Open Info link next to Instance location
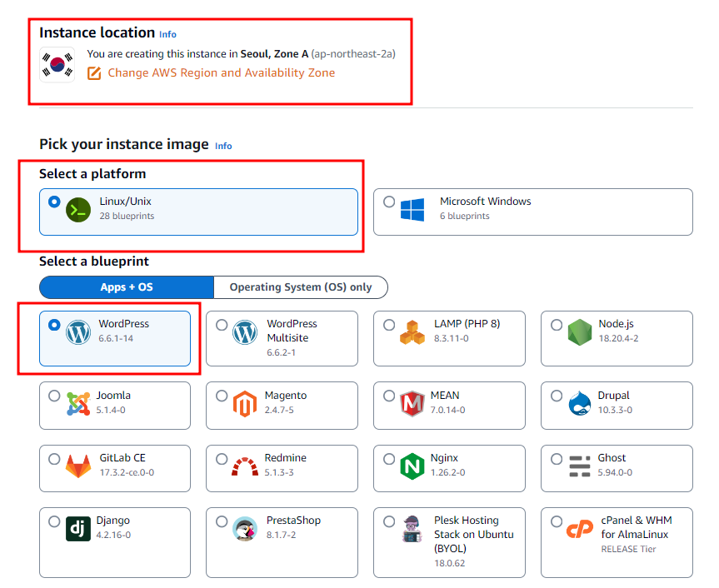This screenshot has height=588, width=719. pos(167,34)
